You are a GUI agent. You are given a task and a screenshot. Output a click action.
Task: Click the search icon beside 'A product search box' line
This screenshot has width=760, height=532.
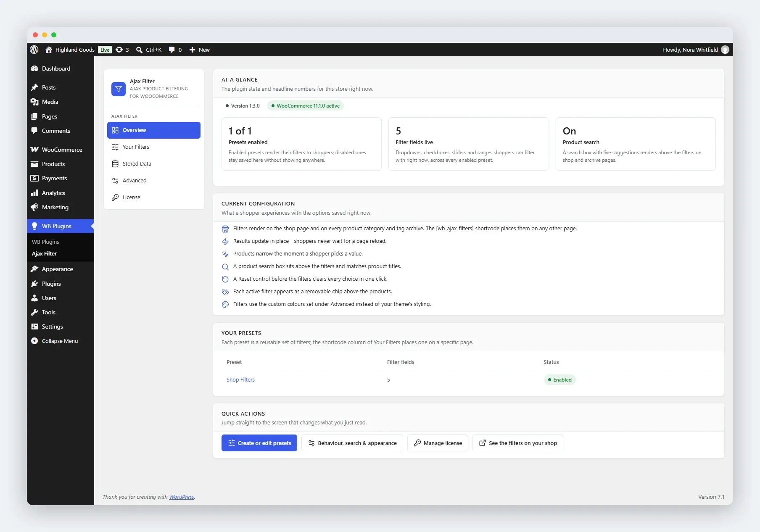(x=225, y=266)
